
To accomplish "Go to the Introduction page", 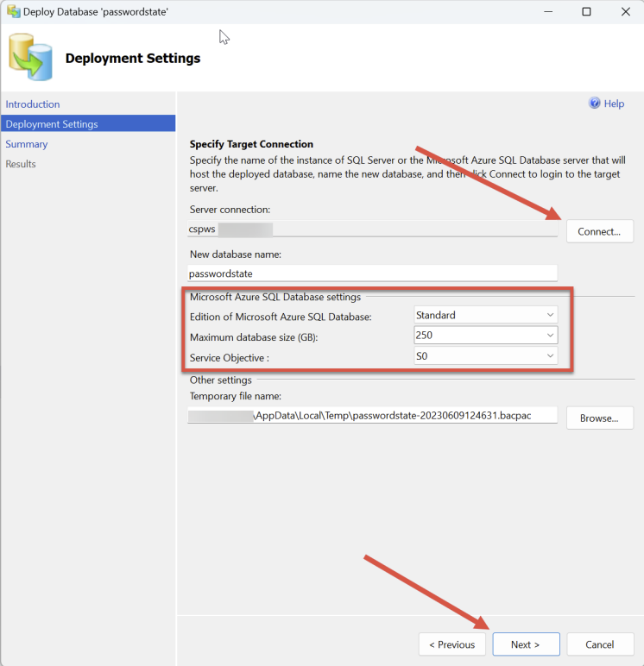I will click(x=33, y=104).
